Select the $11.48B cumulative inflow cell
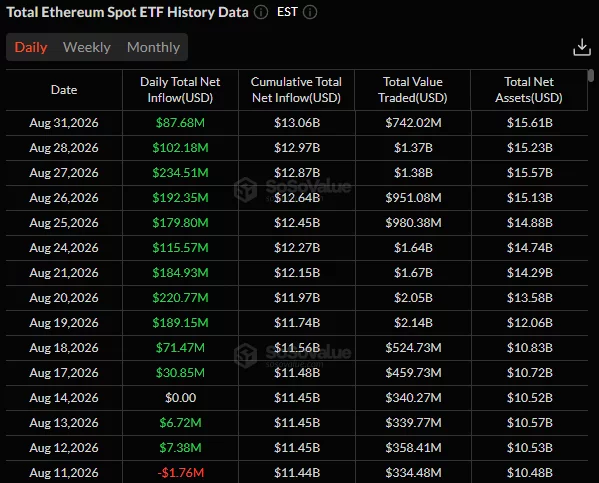The height and width of the screenshot is (483, 599). (297, 373)
